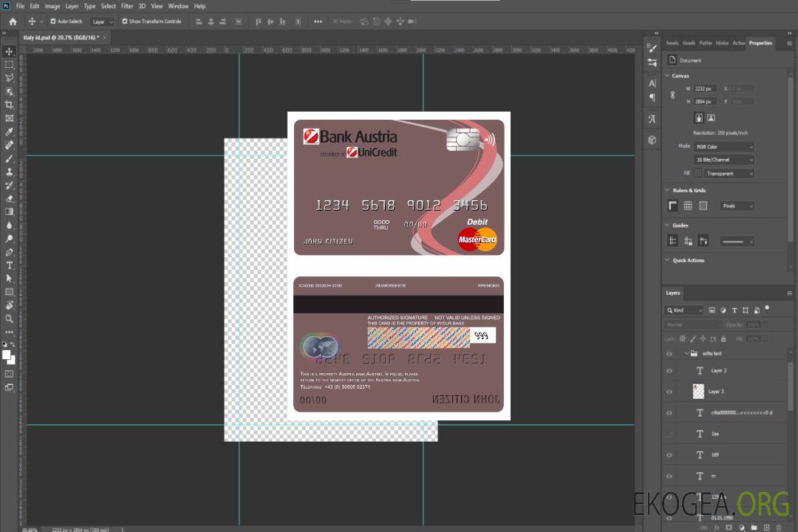The height and width of the screenshot is (532, 798).
Task: Open the layer filter Kind dropdown
Action: click(x=684, y=310)
